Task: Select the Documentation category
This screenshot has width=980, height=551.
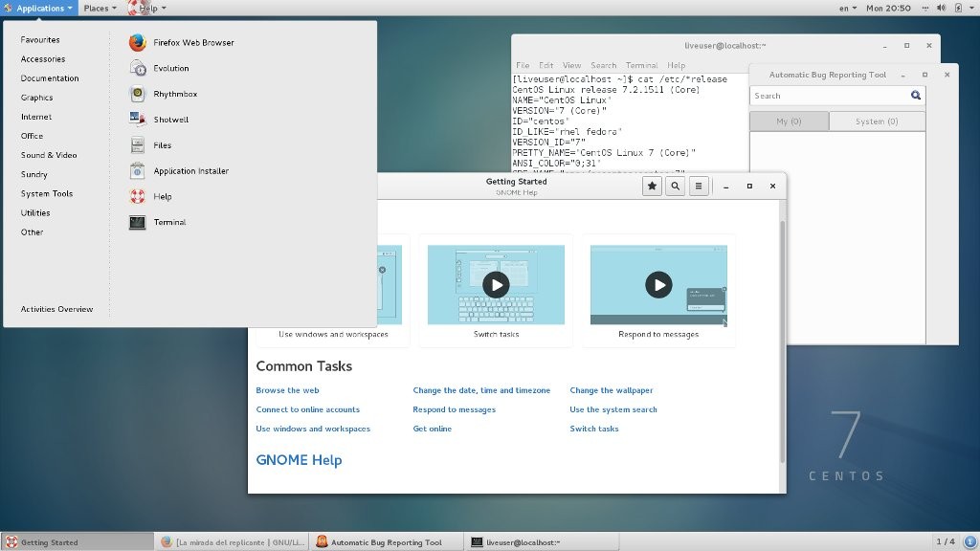Action: click(50, 78)
